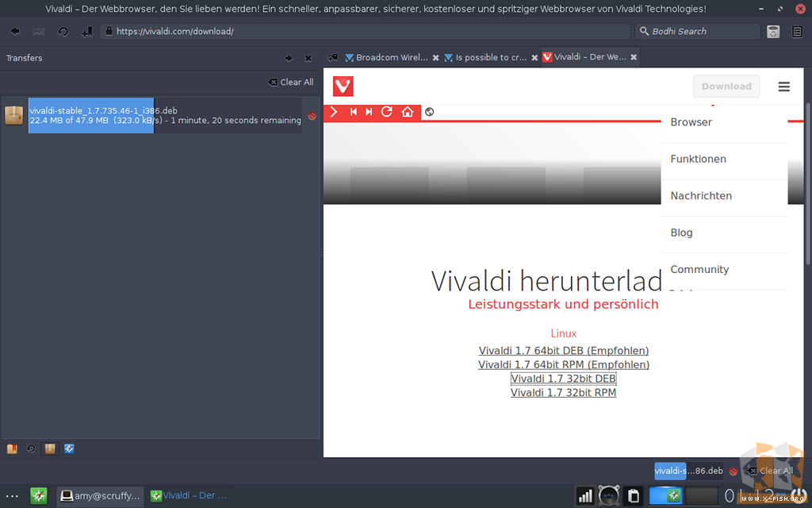The width and height of the screenshot is (812, 508).
Task: Open the new tab icon before the tabs
Action: [333, 57]
